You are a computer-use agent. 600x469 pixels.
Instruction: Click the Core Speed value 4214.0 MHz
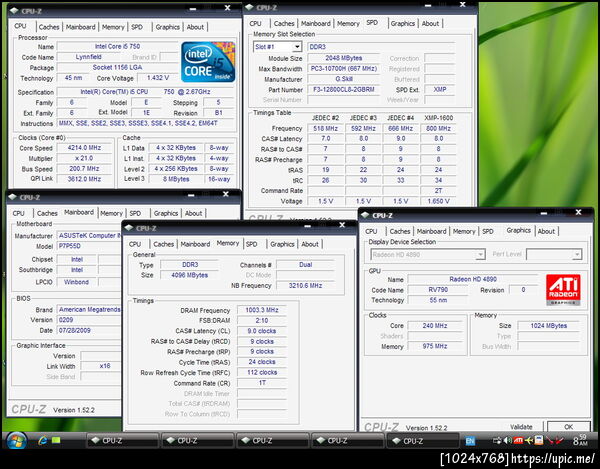pyautogui.click(x=84, y=148)
